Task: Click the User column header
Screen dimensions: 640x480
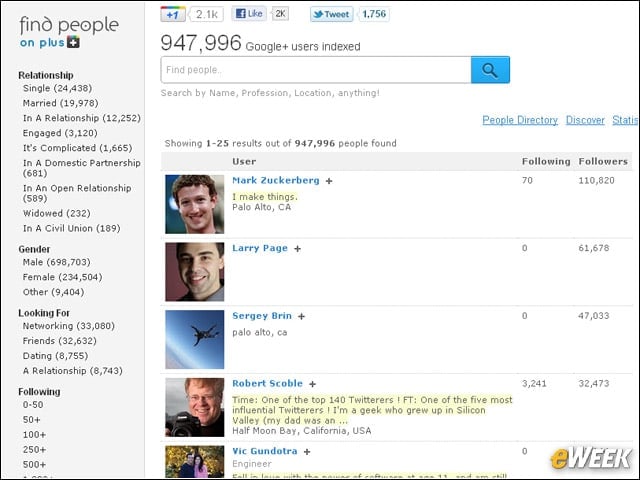Action: (x=244, y=162)
